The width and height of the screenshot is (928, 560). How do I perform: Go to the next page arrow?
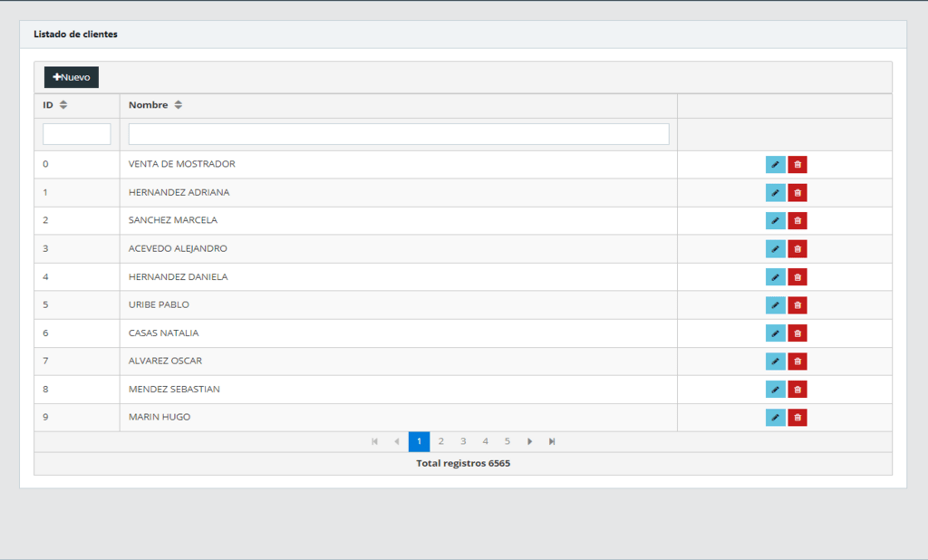(x=530, y=441)
